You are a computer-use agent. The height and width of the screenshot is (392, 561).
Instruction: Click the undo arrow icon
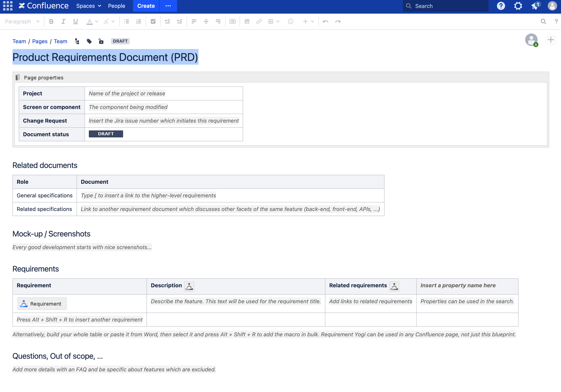pyautogui.click(x=325, y=21)
